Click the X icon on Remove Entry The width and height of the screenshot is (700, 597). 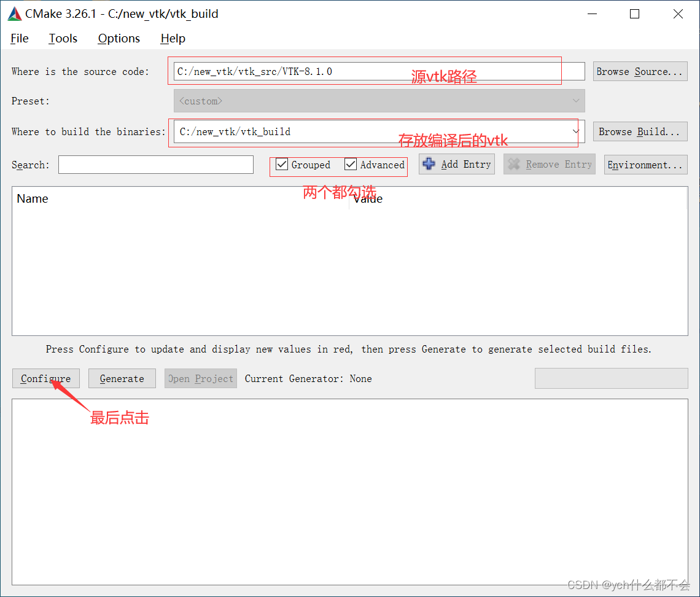(x=514, y=164)
